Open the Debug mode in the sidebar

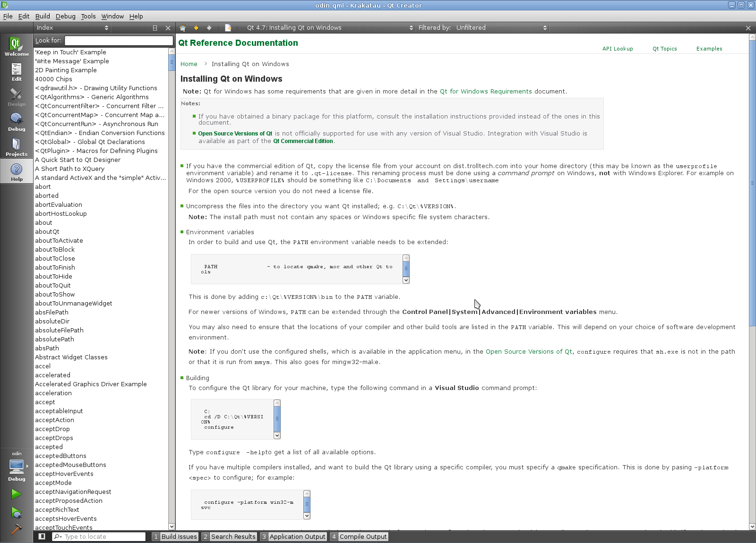pyautogui.click(x=17, y=122)
